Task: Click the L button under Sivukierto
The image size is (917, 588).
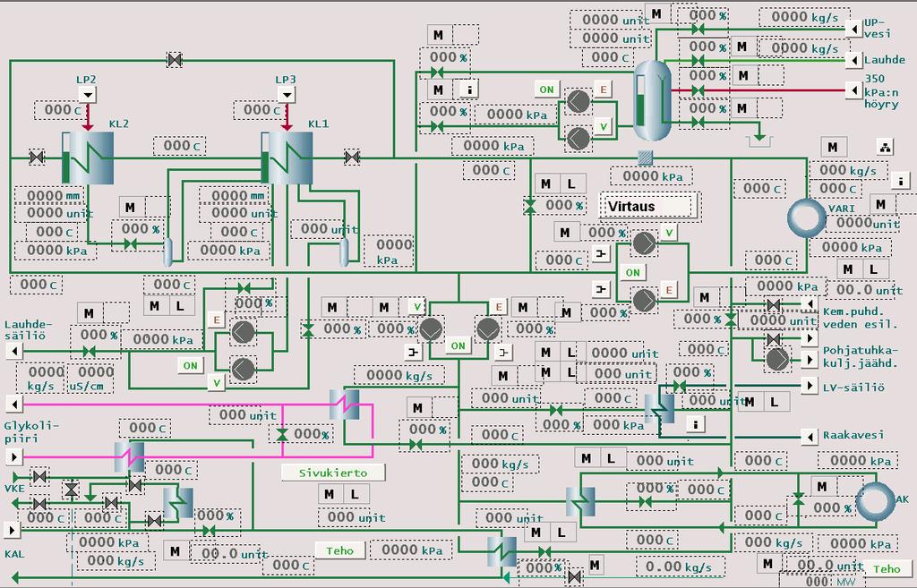Action: [x=355, y=494]
